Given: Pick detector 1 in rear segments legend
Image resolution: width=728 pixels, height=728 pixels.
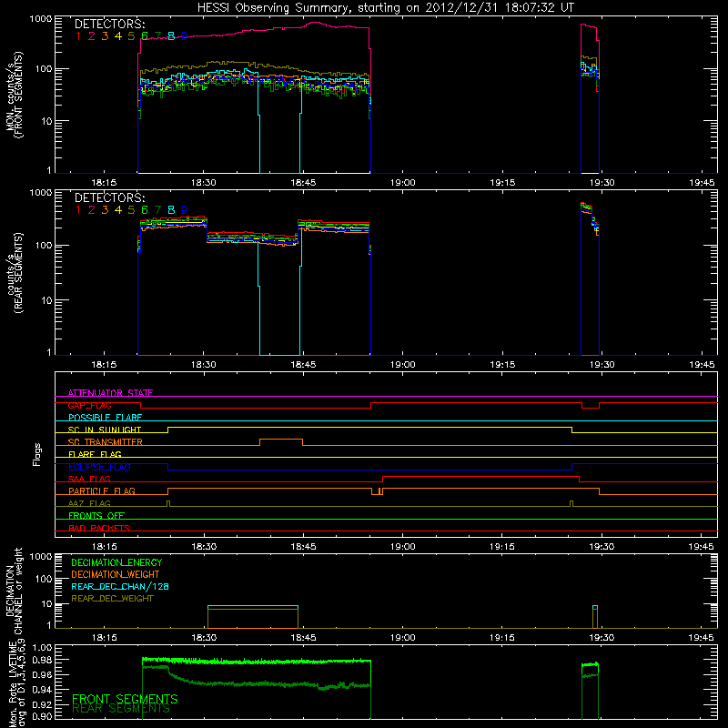Looking at the screenshot, I should (78, 210).
